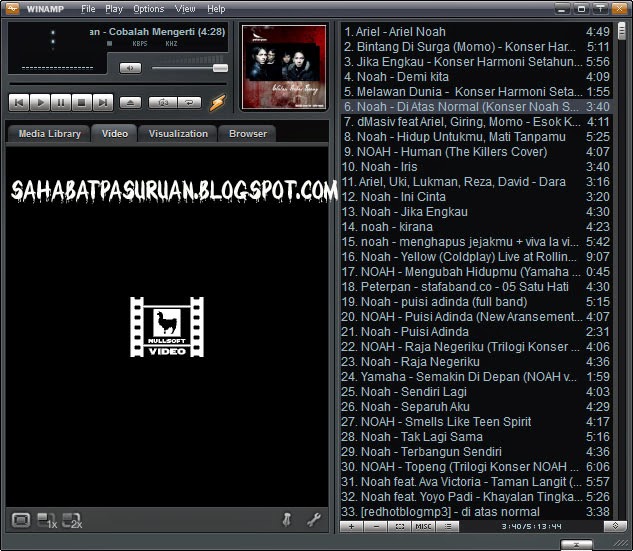Open the Options menu
The width and height of the screenshot is (633, 551).
click(149, 9)
